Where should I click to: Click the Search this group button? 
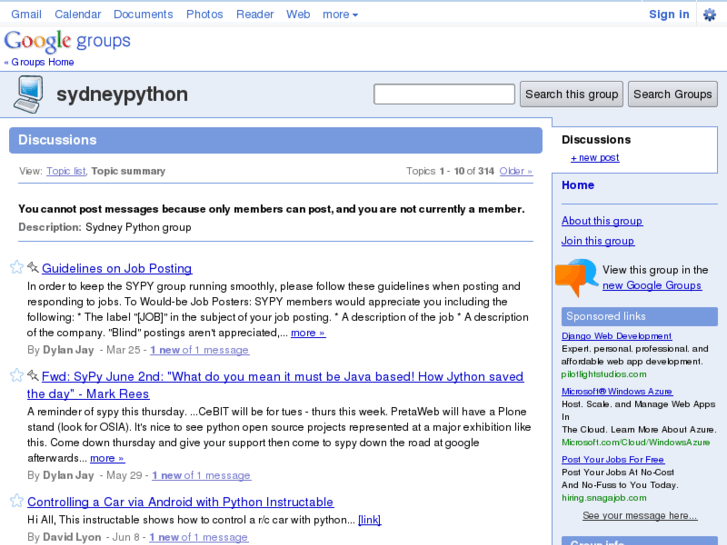click(571, 94)
